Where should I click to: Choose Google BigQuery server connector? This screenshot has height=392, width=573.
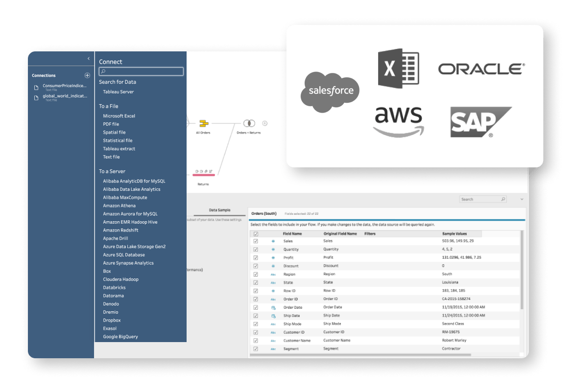click(x=120, y=337)
